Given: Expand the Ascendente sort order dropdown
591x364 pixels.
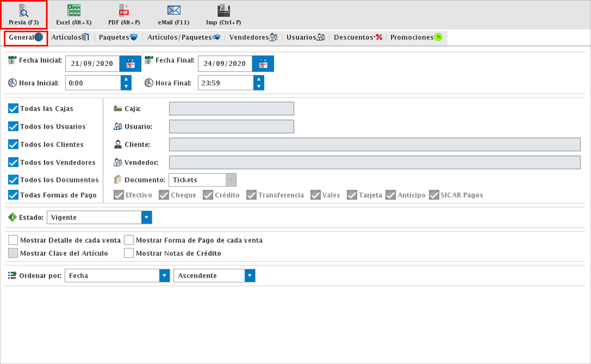Looking at the screenshot, I should (250, 276).
